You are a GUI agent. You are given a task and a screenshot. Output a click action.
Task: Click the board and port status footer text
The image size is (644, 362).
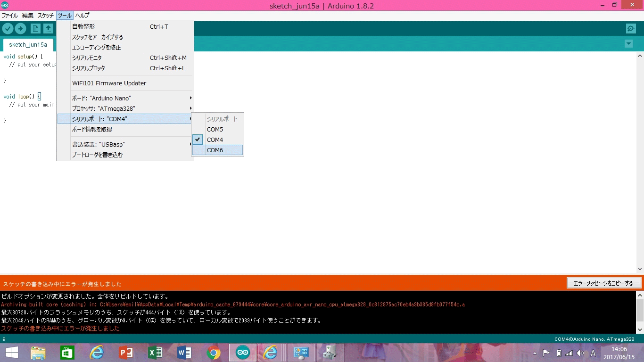pyautogui.click(x=594, y=339)
